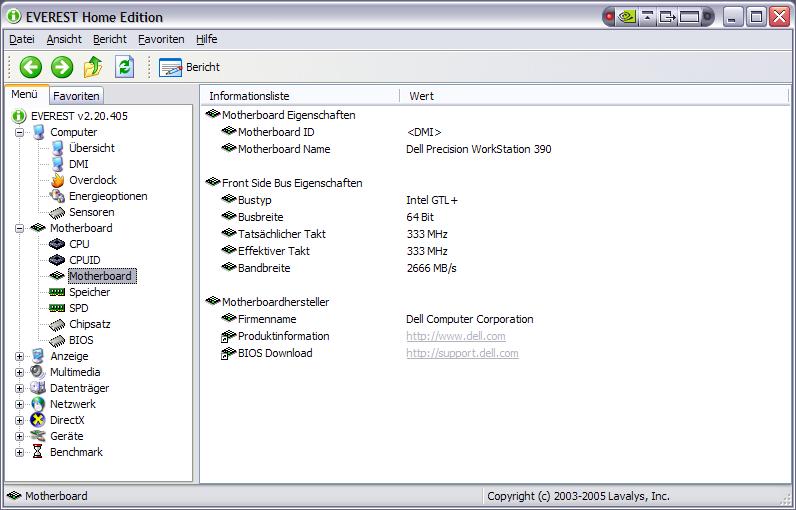Image resolution: width=796 pixels, height=510 pixels.
Task: Open the http://support.dell.com link
Action: pyautogui.click(x=462, y=354)
